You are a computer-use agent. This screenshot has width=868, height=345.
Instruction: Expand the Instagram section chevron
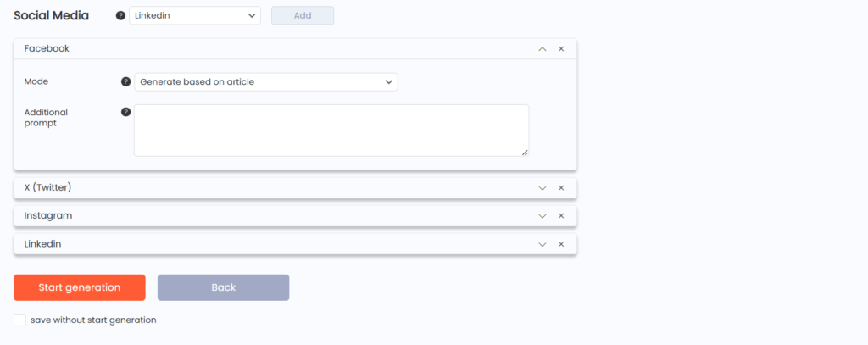pos(542,216)
